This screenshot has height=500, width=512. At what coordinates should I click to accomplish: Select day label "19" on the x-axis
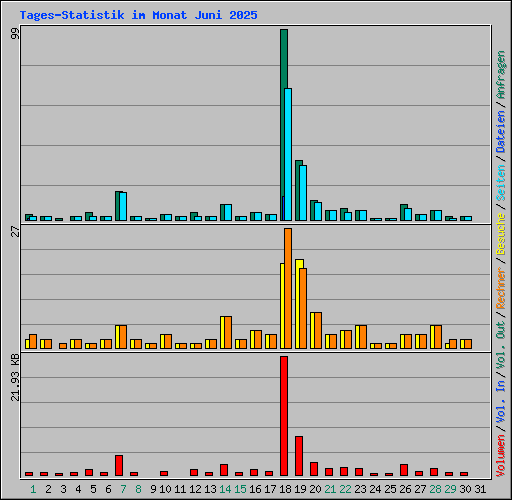(300, 489)
